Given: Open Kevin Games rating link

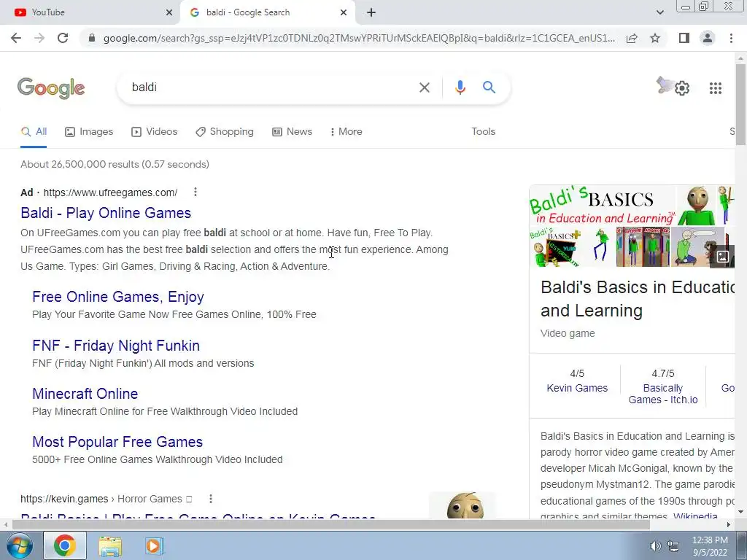Looking at the screenshot, I should (x=577, y=388).
